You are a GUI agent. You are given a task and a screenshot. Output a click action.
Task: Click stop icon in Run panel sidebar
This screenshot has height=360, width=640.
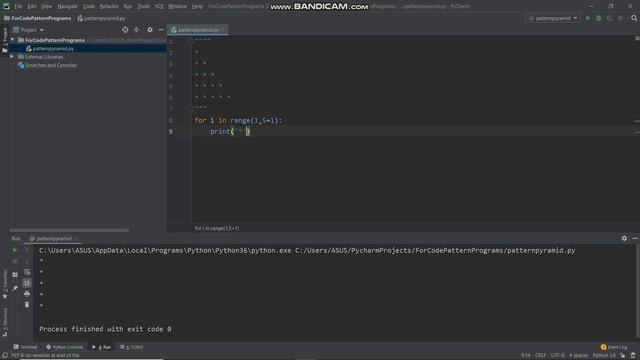[x=15, y=261]
